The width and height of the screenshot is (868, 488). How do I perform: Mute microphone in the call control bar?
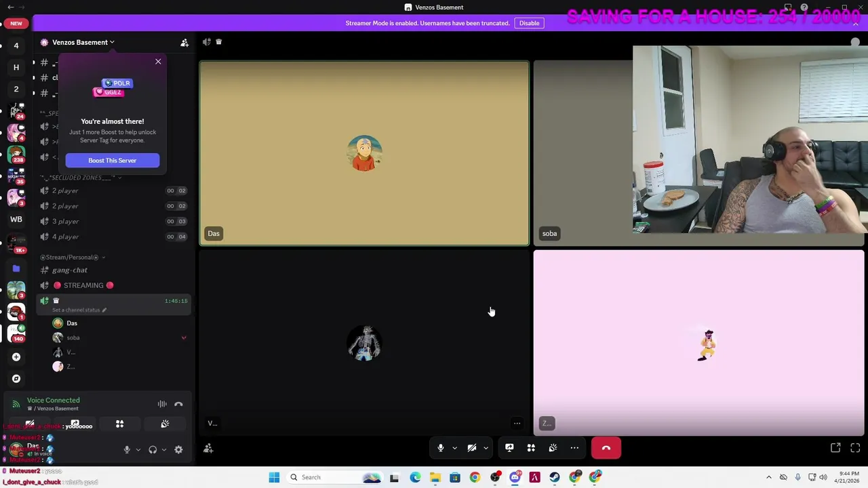440,448
